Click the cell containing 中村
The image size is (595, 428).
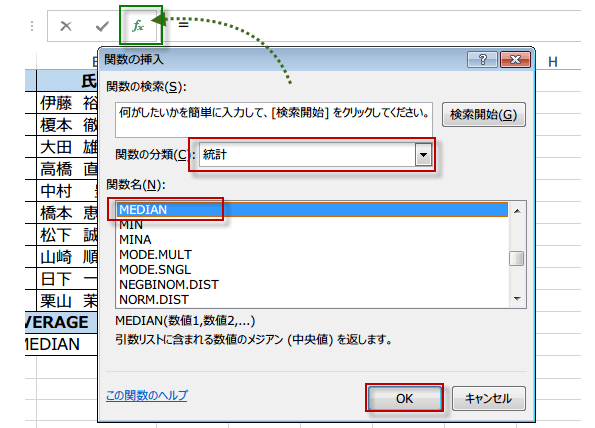(x=67, y=191)
